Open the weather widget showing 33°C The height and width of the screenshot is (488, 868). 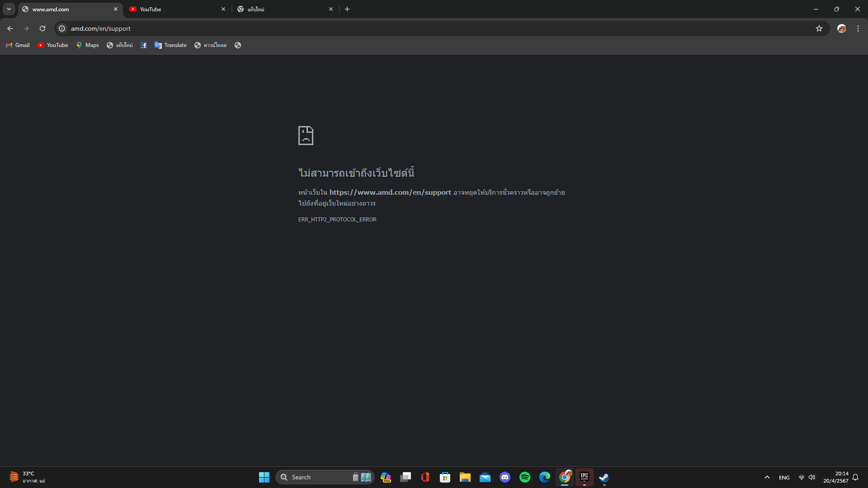27,477
